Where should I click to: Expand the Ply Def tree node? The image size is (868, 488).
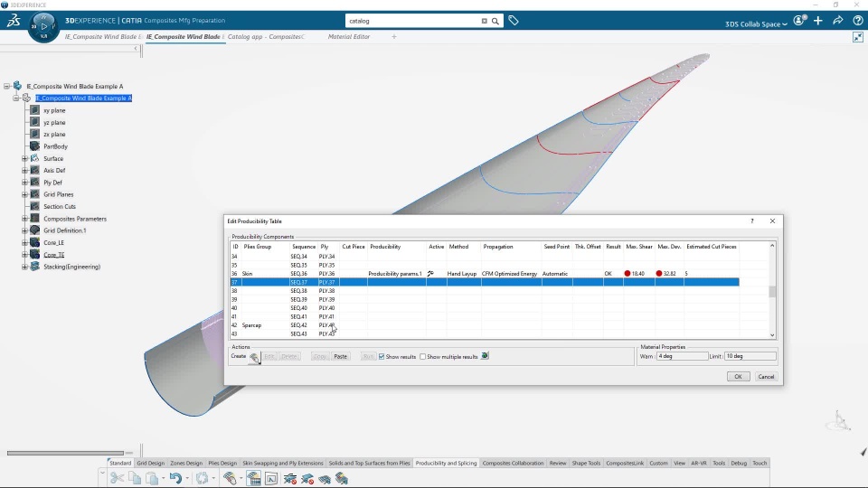(x=25, y=183)
